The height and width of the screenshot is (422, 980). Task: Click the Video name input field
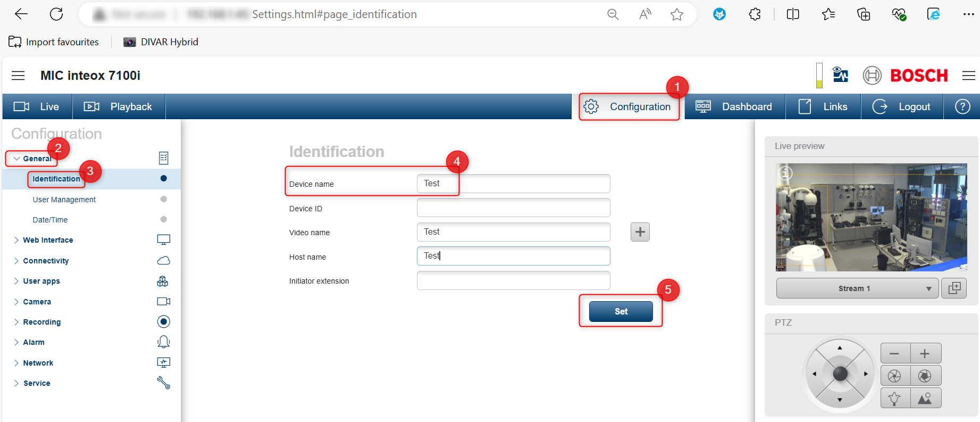514,232
